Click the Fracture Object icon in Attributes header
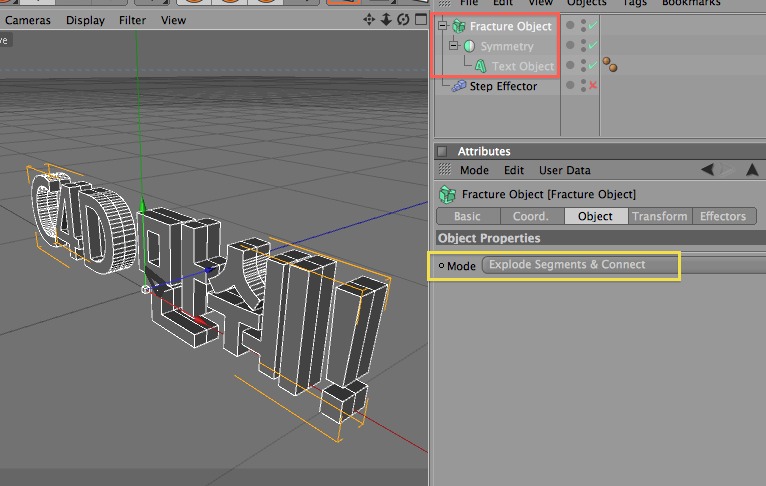766x486 pixels. pos(447,194)
